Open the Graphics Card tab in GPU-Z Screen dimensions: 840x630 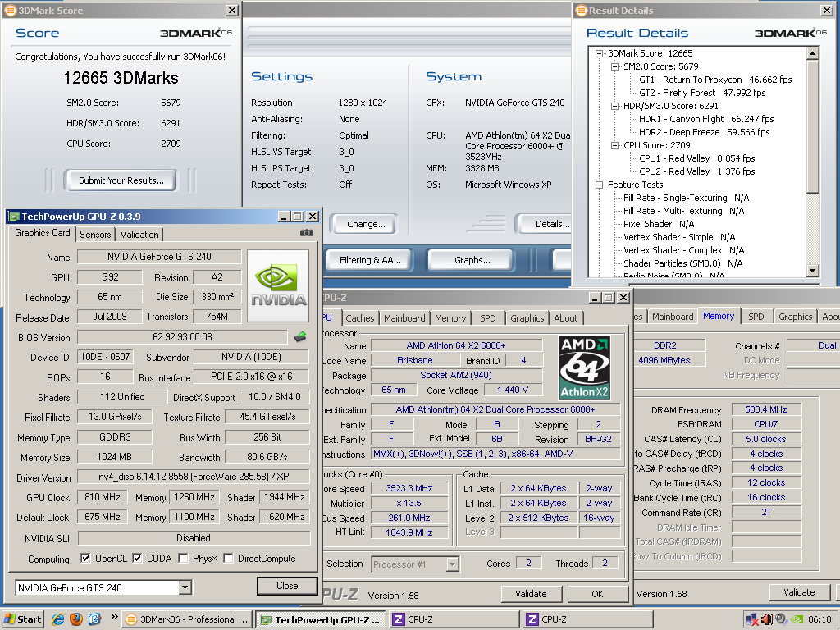click(x=43, y=233)
